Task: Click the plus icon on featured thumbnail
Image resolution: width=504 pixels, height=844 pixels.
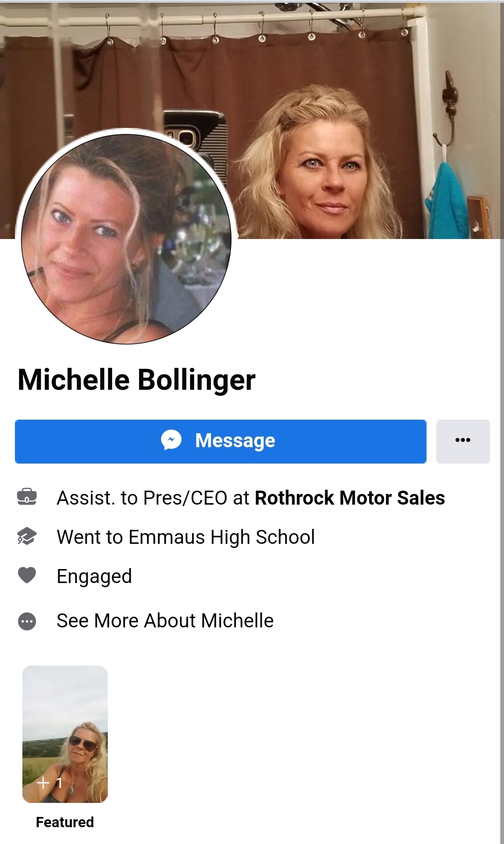Action: coord(43,783)
